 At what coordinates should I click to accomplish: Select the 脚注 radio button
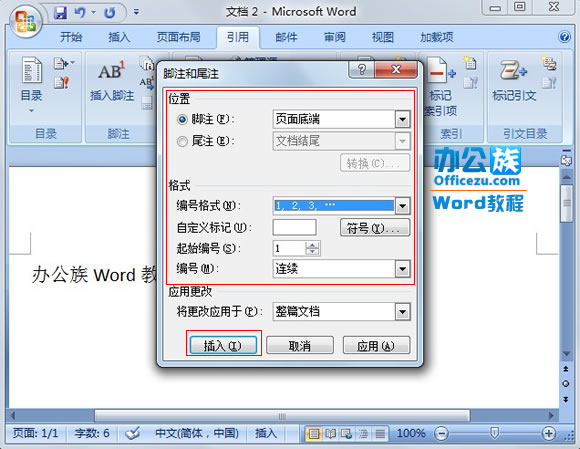pos(182,119)
